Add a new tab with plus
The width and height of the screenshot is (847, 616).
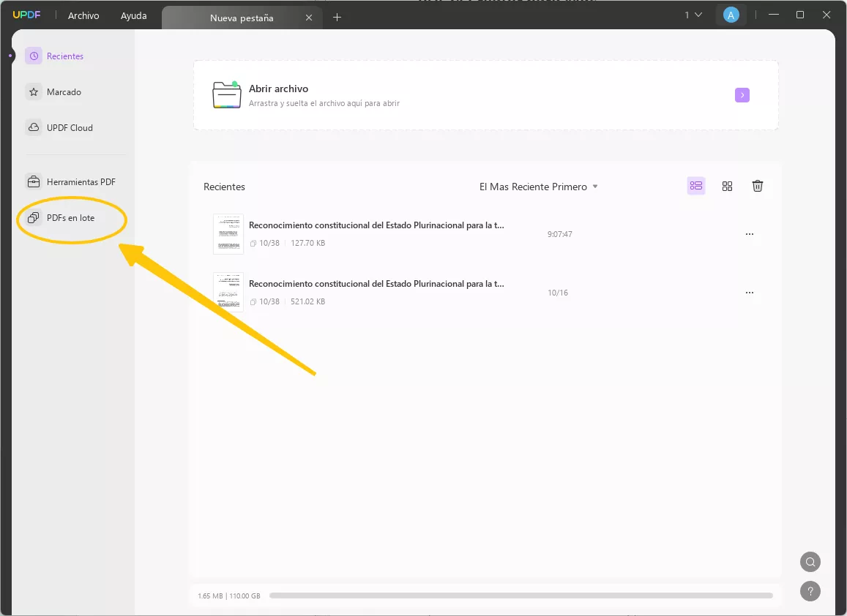click(337, 18)
